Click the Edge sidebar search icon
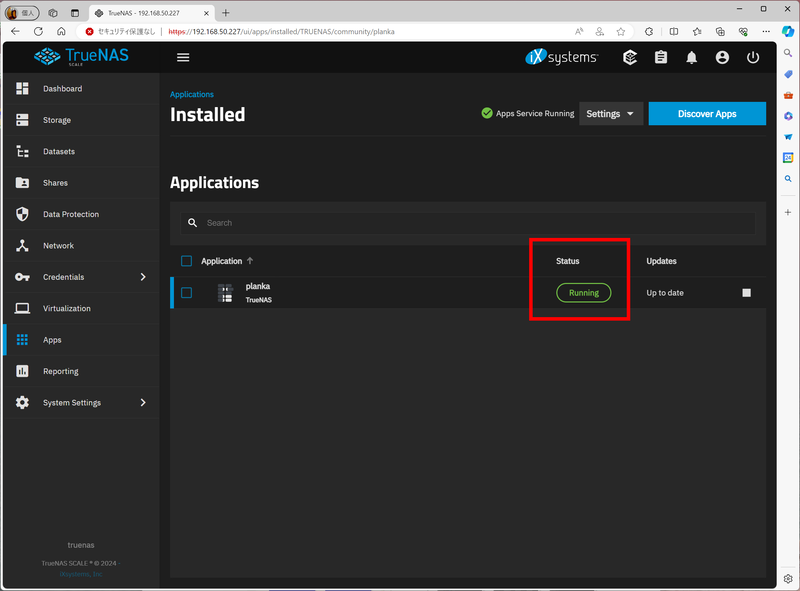 788,53
